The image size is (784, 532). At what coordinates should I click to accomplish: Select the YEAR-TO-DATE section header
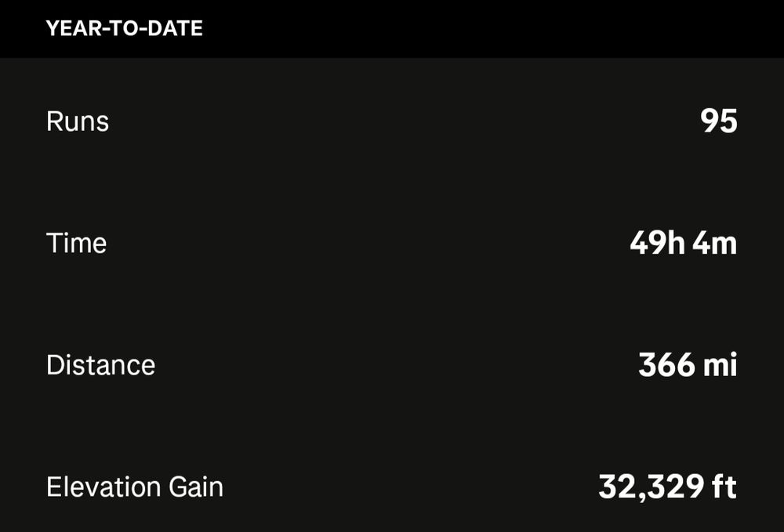[x=124, y=28]
